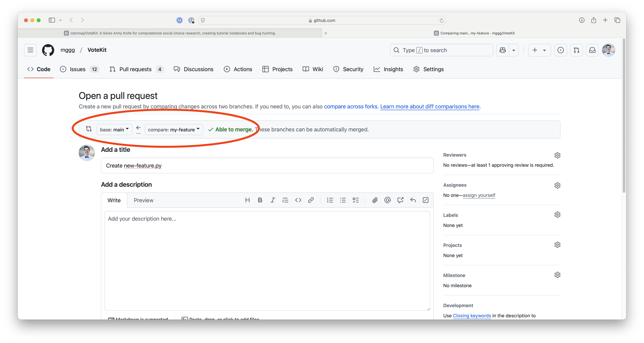Follow the compare across forks link
Screen dimensions: 644x343
pos(351,107)
